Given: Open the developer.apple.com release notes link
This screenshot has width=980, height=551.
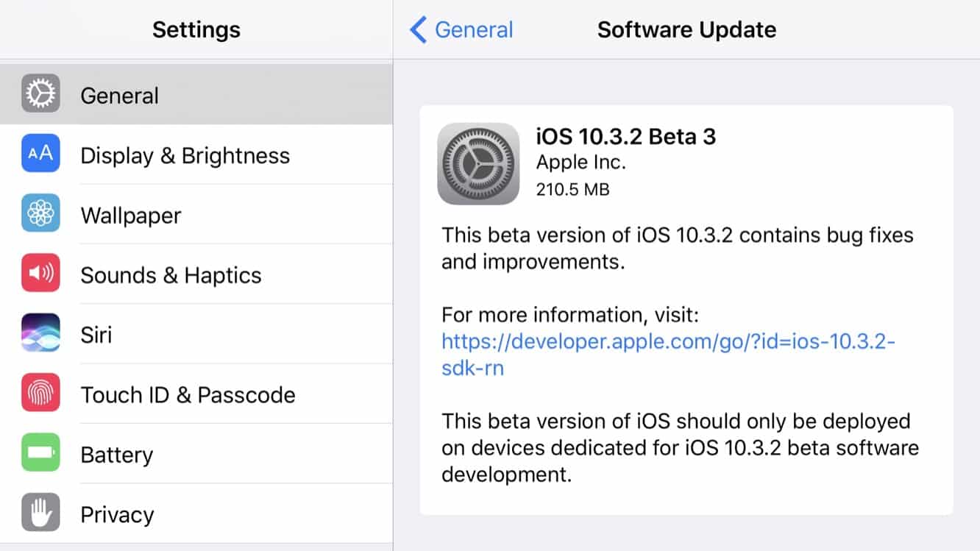Looking at the screenshot, I should 668,342.
